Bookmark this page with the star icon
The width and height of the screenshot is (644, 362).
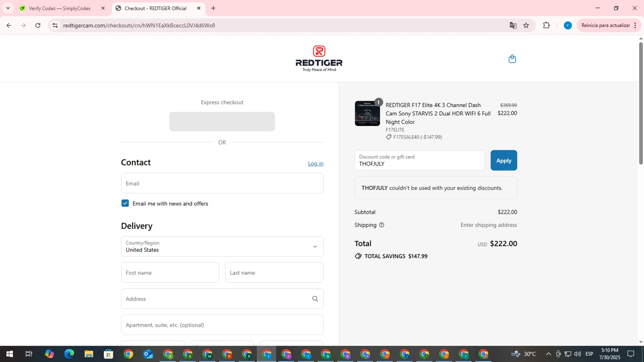point(526,25)
